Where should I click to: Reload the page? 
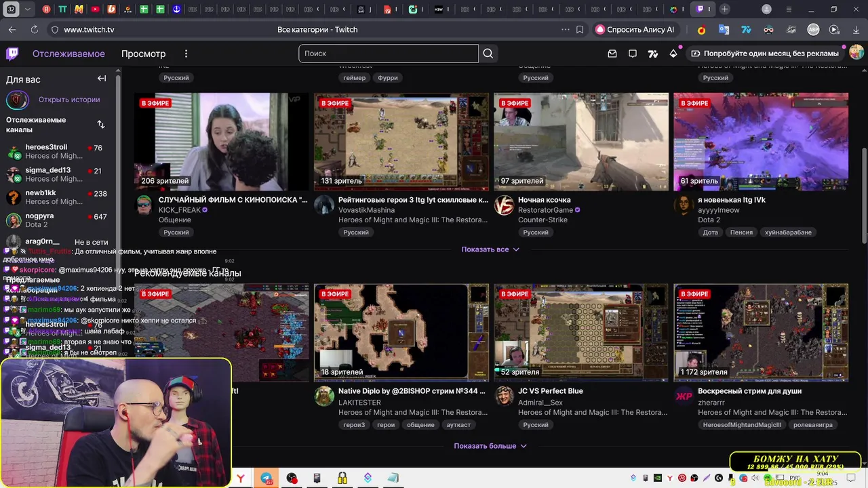point(34,30)
